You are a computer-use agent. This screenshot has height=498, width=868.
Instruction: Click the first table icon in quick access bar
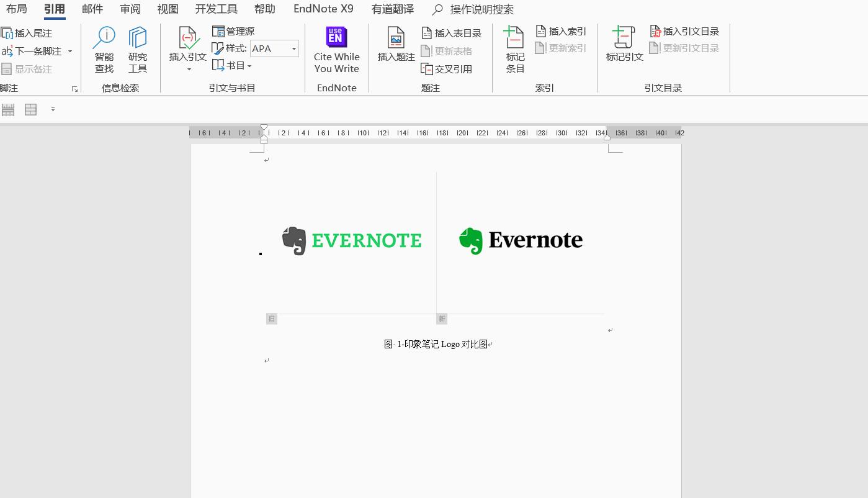point(8,109)
